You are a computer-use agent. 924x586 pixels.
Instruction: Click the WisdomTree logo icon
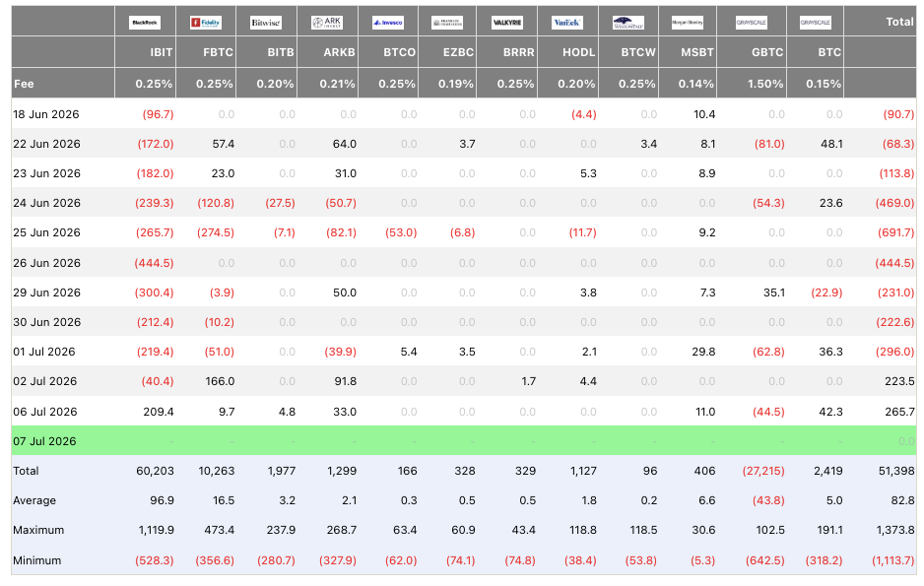[628, 23]
